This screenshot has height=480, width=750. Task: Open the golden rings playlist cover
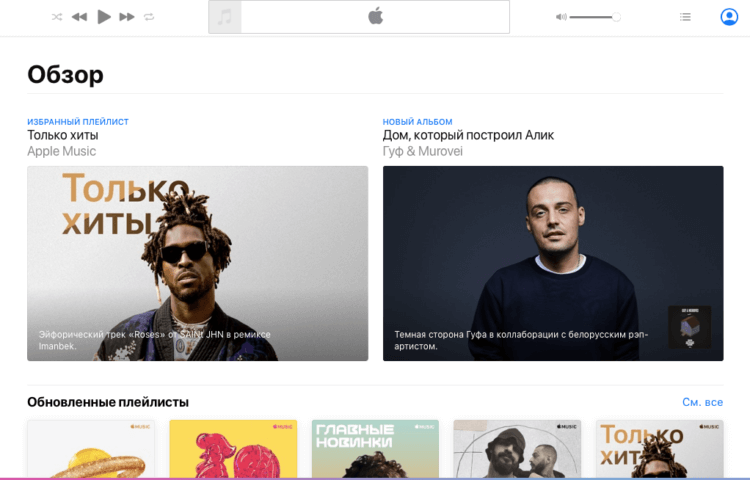point(91,449)
